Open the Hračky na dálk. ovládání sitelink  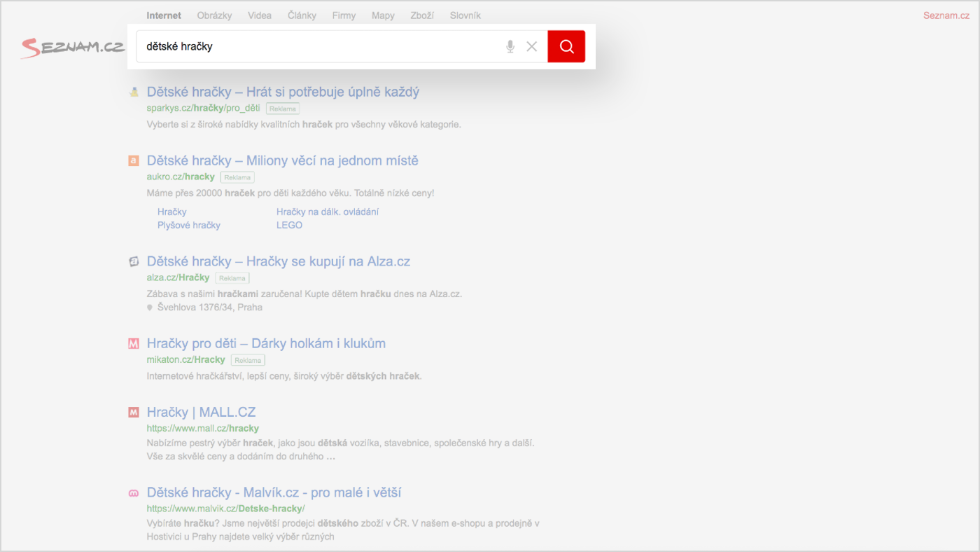pyautogui.click(x=328, y=212)
